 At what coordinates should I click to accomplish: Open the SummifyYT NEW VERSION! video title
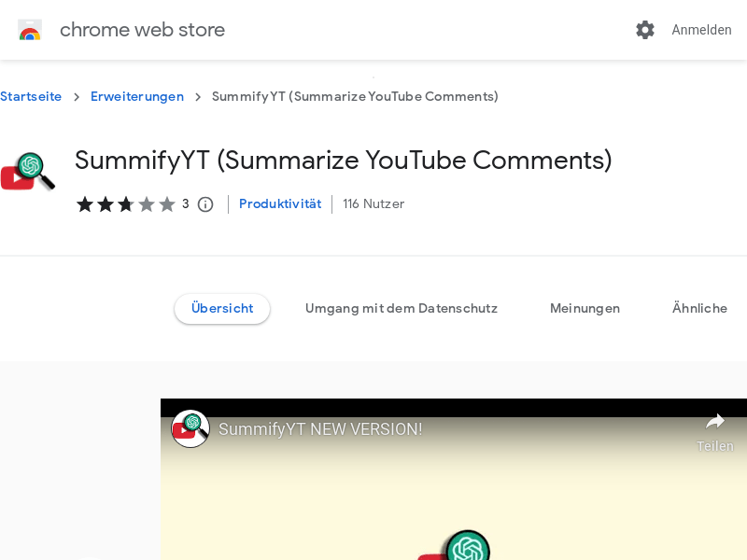pos(320,429)
